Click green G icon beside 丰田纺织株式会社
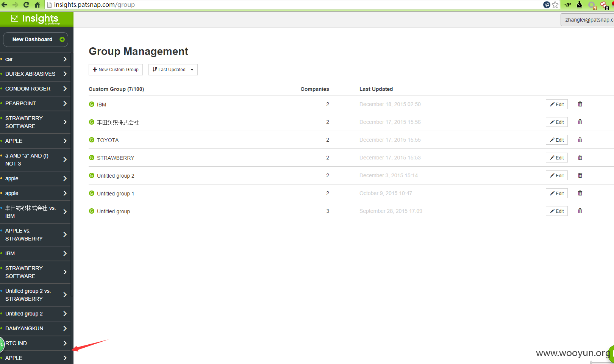 (92, 122)
